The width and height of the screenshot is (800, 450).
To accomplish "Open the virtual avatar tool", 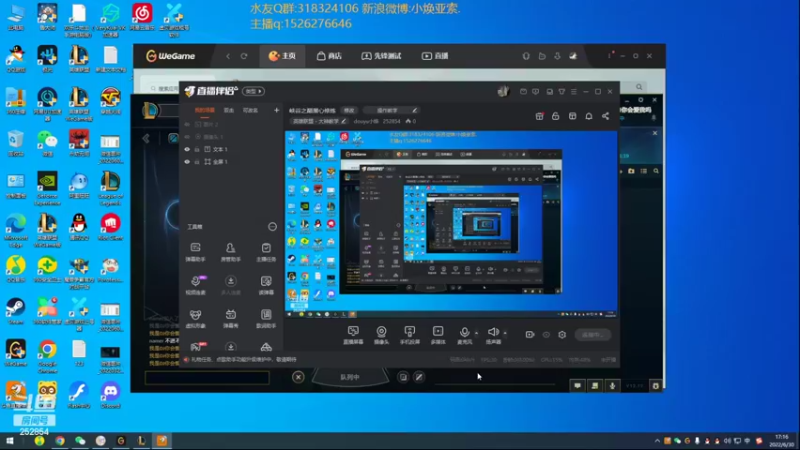I will point(195,318).
